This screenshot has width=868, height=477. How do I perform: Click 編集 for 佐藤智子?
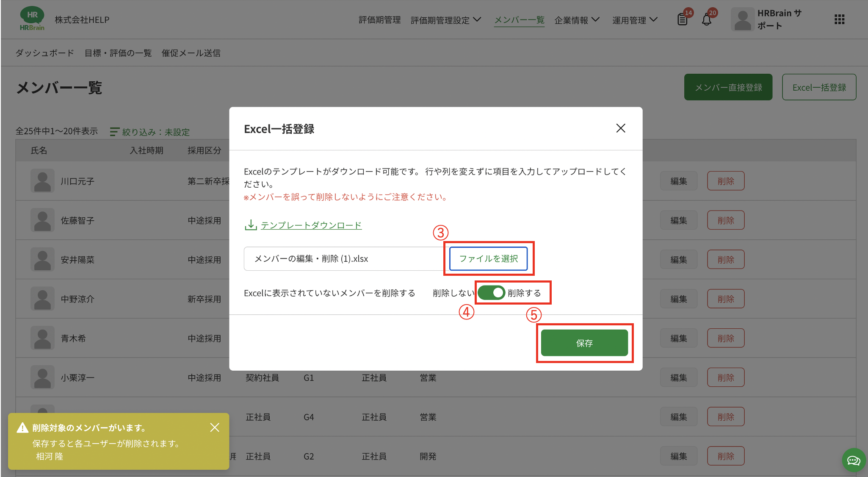tap(679, 220)
